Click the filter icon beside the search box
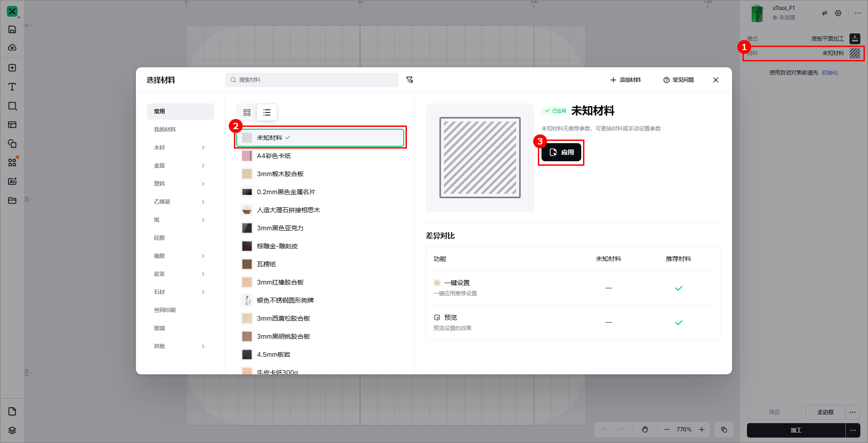The width and height of the screenshot is (868, 443). (x=410, y=80)
